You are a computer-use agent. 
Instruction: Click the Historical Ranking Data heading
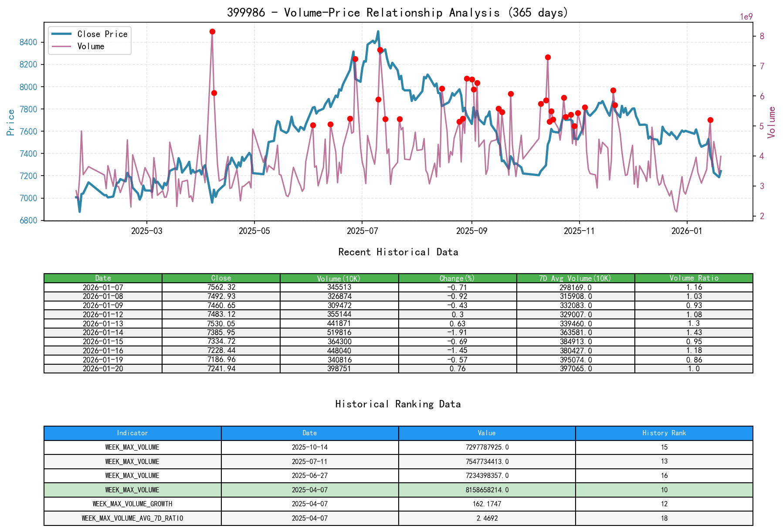pos(398,404)
